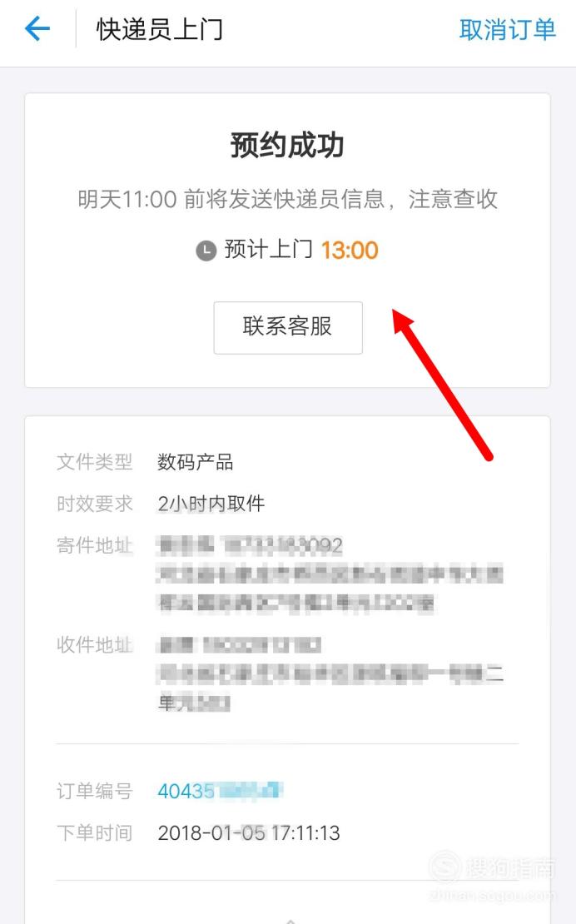The height and width of the screenshot is (924, 576).
Task: Click the 时效要求 label
Action: coord(94,504)
